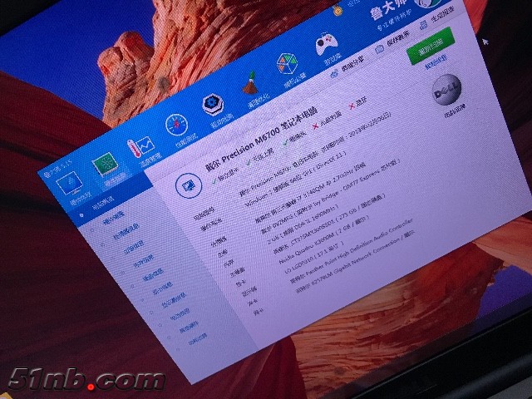Image resolution: width=532 pixels, height=399 pixels.
Task: Open the motherboard info sidebar item
Action: click(134, 249)
